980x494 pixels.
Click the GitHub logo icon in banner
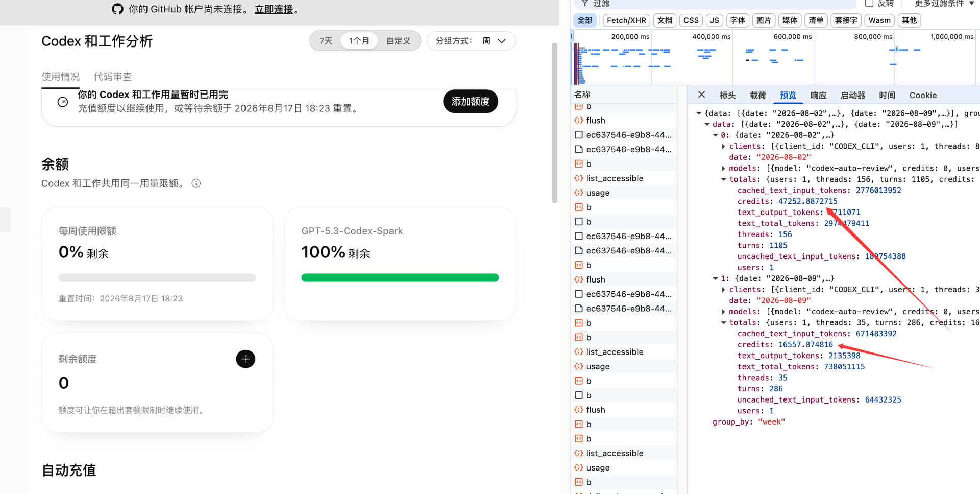pyautogui.click(x=117, y=9)
